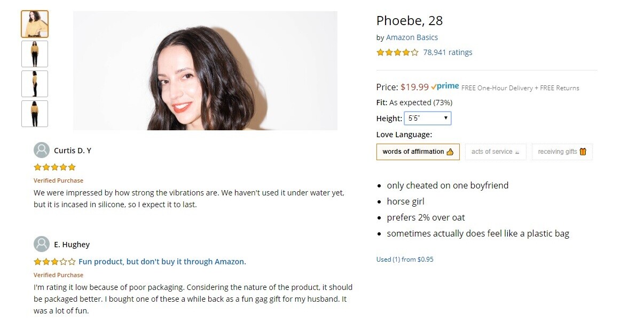Choose 'words of affirmation' love language

click(418, 152)
